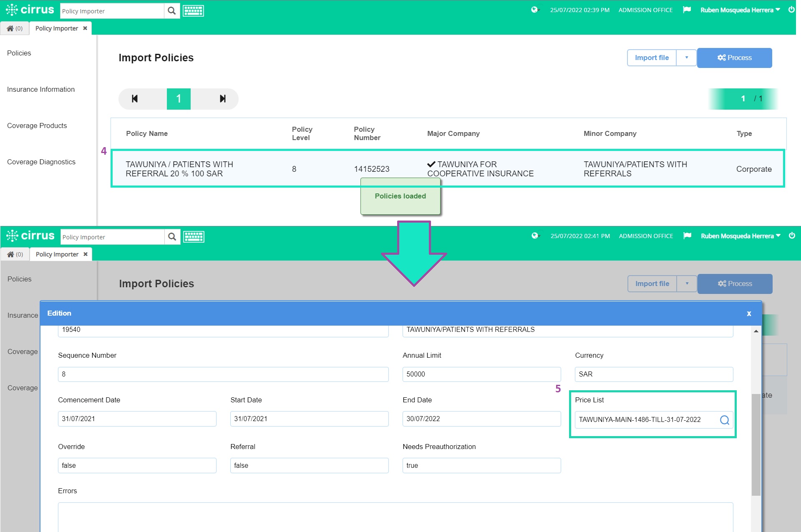Screen dimensions: 801x532
Task: Click TAWUNIYA FOR COOPERATIVE INSURANCE cell
Action: point(480,169)
